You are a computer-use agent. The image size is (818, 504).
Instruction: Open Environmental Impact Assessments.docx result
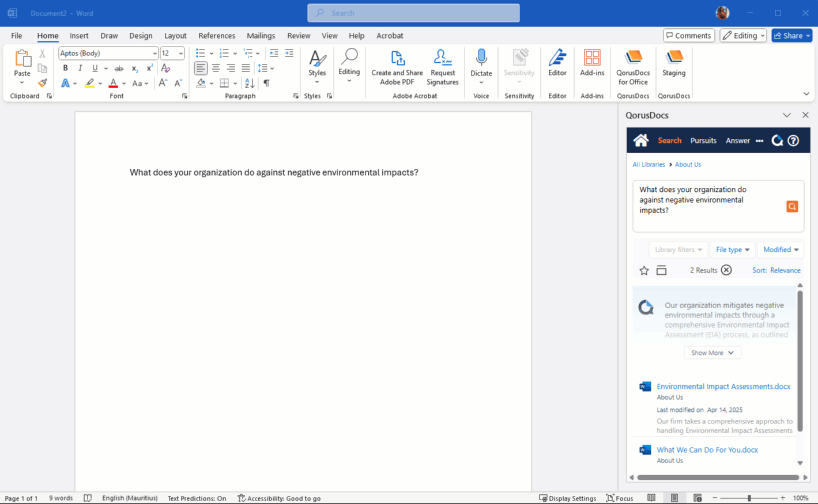(x=723, y=386)
